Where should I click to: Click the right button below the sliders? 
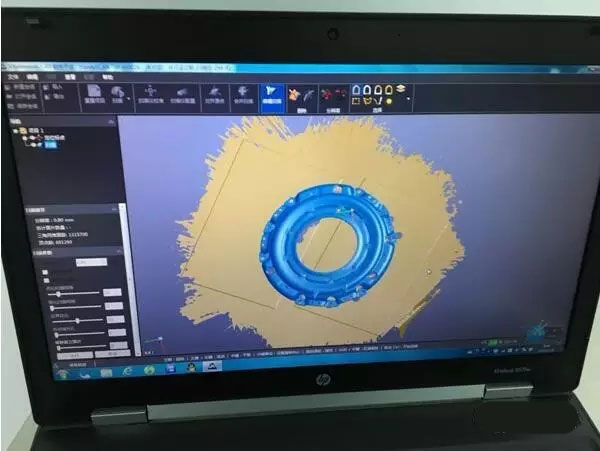[112, 352]
